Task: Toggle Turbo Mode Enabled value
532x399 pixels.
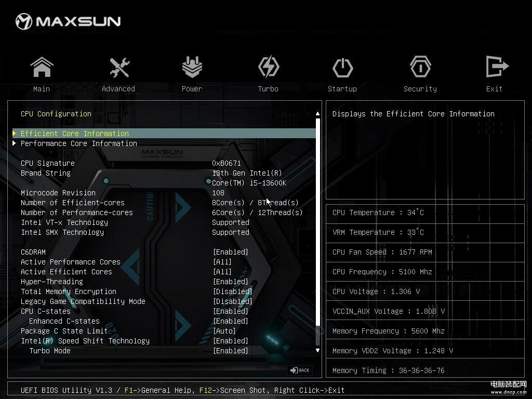Action: (230, 351)
